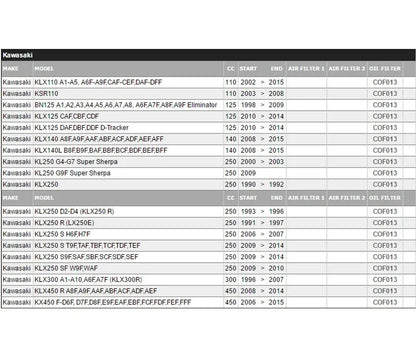Select the KLX110 A1-A5 model row
This screenshot has height=361, width=416.
(208, 82)
